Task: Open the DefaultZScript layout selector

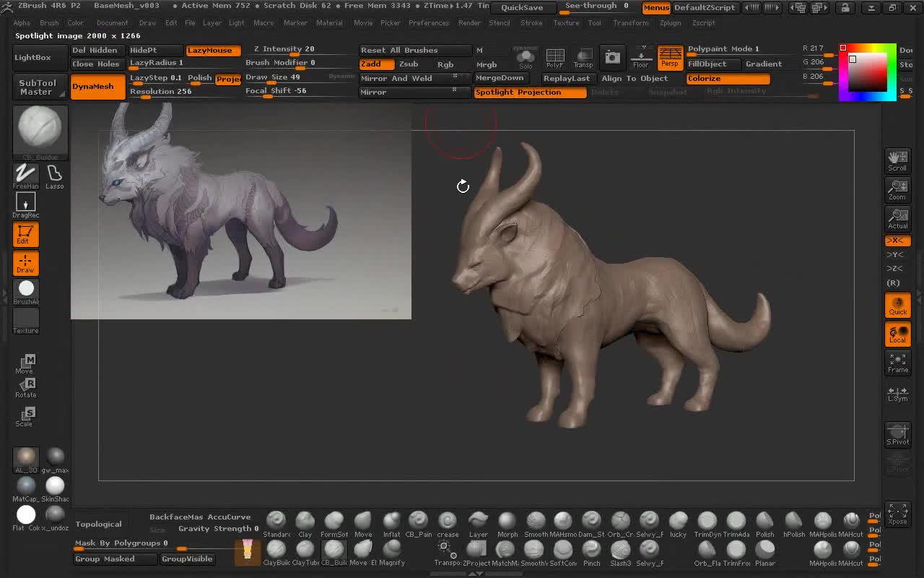Action: [705, 8]
